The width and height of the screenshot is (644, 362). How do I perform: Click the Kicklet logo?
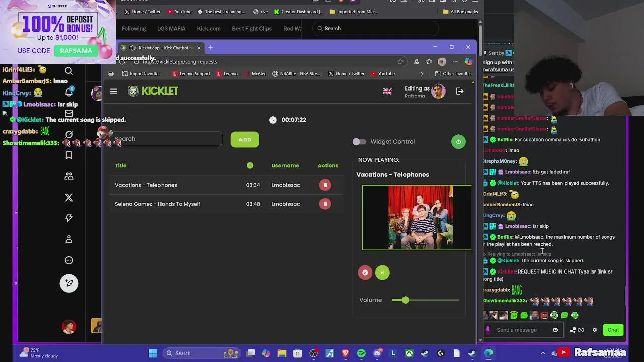(153, 91)
